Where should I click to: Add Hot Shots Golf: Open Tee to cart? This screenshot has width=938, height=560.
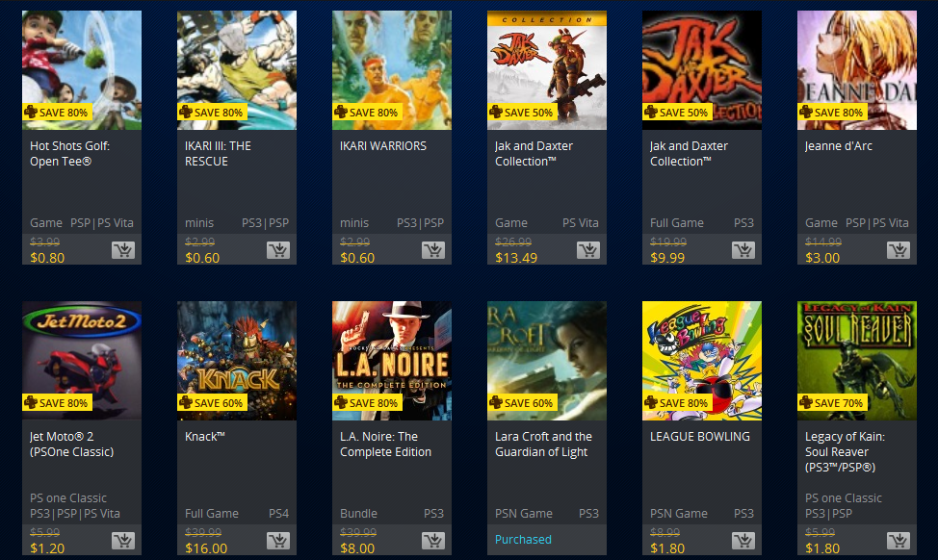pyautogui.click(x=123, y=250)
